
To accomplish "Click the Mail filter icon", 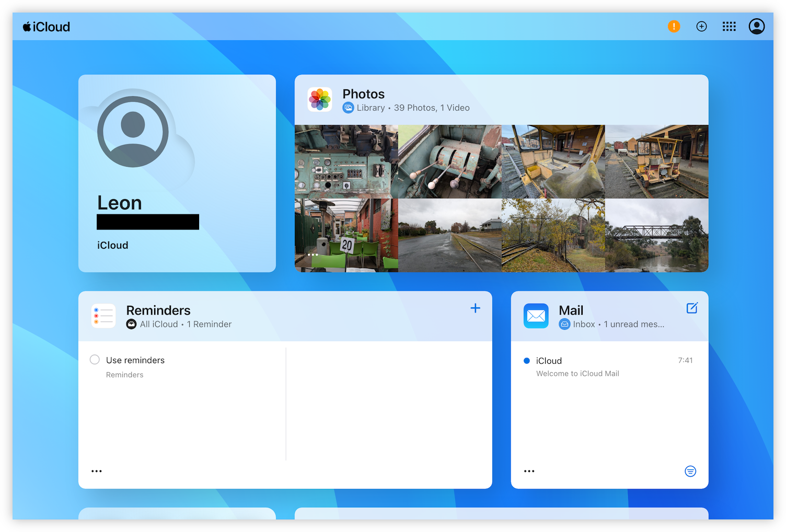I will tap(690, 471).
